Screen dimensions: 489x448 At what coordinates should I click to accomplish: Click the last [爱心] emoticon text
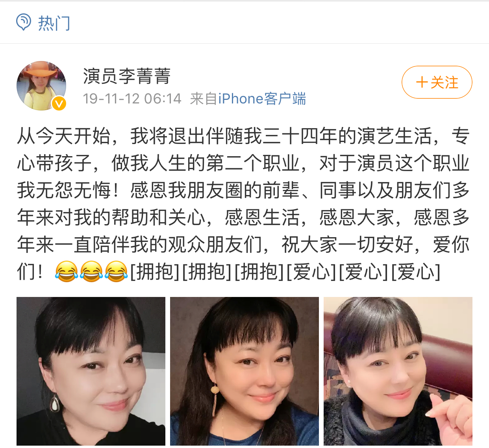pyautogui.click(x=416, y=272)
